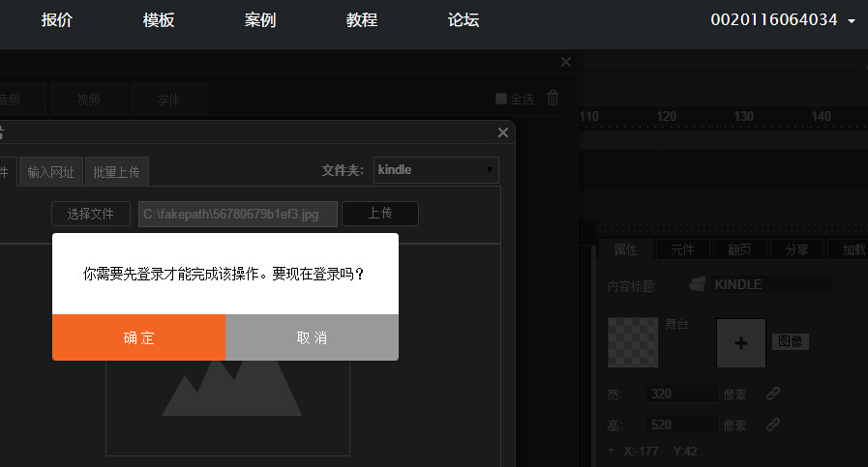Click the link icon beside height
Viewport: 868px width, 467px height.
772,423
